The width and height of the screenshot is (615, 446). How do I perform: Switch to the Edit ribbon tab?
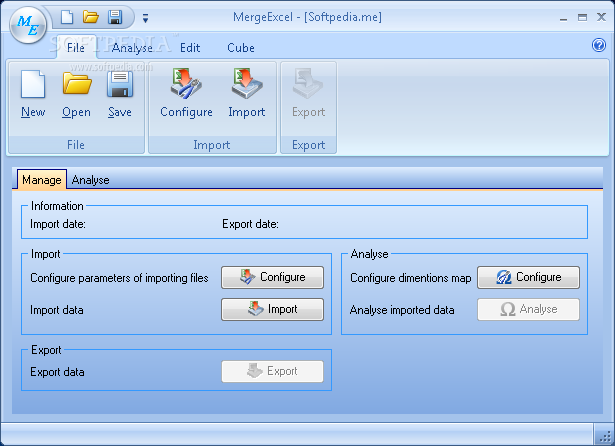[x=190, y=48]
